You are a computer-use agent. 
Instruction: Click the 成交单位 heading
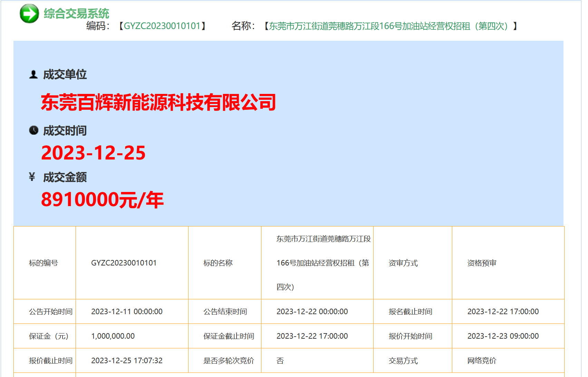(65, 74)
